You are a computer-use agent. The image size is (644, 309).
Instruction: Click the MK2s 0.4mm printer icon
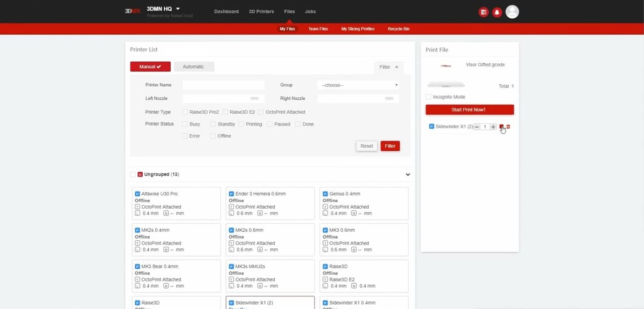(137, 230)
